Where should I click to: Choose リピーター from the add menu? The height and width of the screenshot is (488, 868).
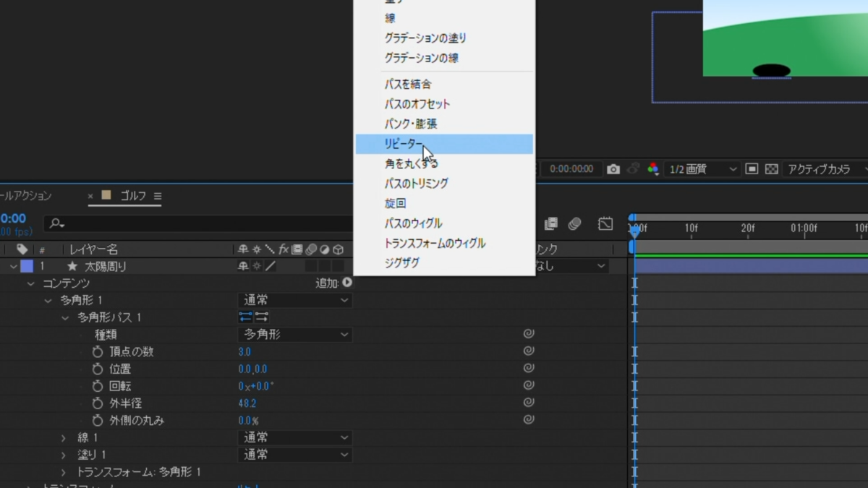tap(444, 144)
